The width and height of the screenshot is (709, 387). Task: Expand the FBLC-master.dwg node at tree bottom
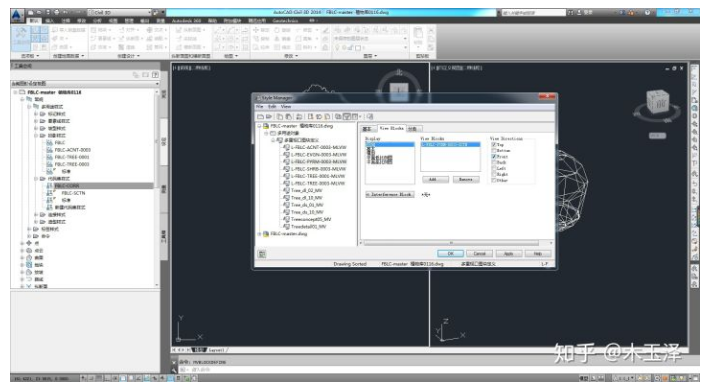coord(260,234)
